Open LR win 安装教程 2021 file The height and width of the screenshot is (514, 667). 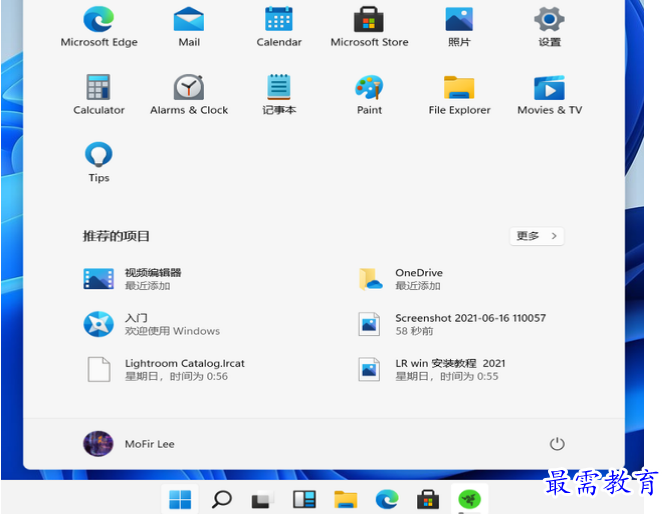point(431,369)
